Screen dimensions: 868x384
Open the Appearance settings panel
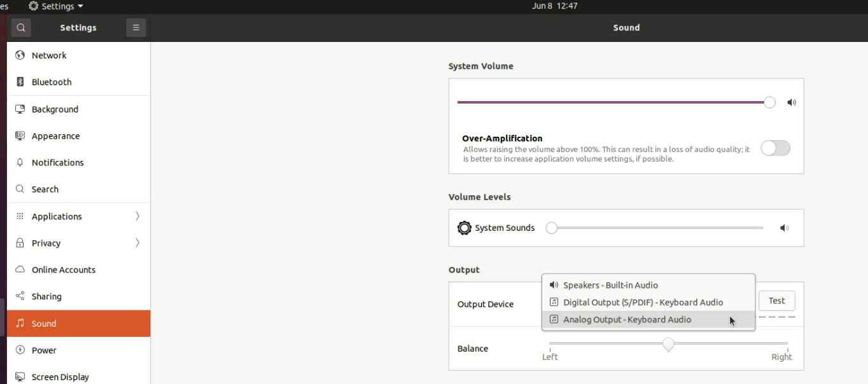point(79,136)
